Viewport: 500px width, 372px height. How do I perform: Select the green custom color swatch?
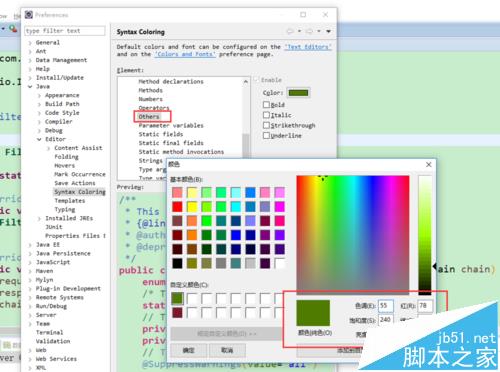pos(177,298)
